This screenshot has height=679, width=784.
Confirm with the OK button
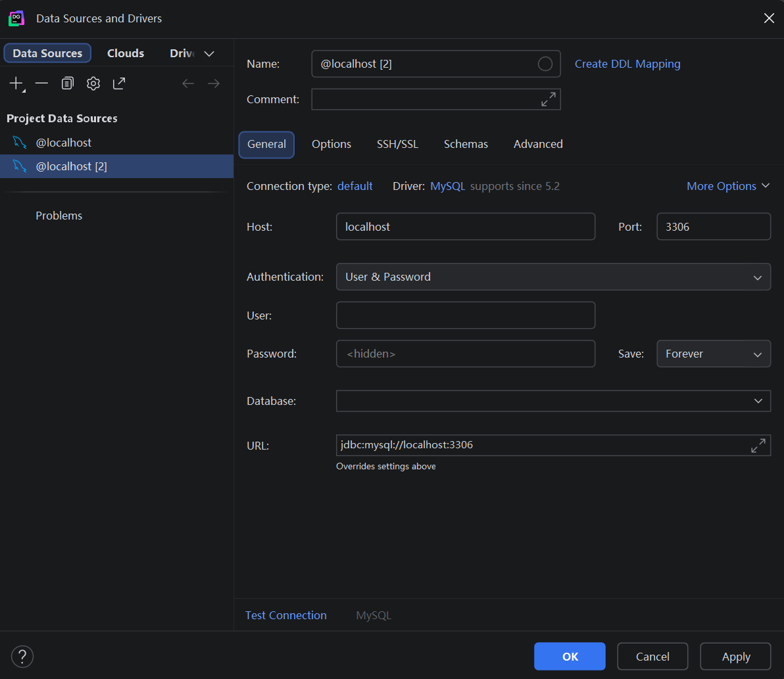click(x=570, y=657)
